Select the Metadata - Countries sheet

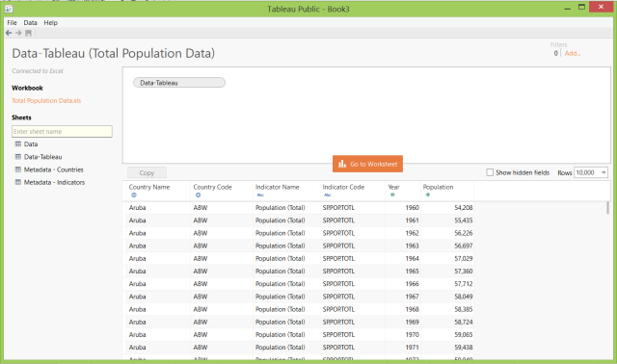54,169
